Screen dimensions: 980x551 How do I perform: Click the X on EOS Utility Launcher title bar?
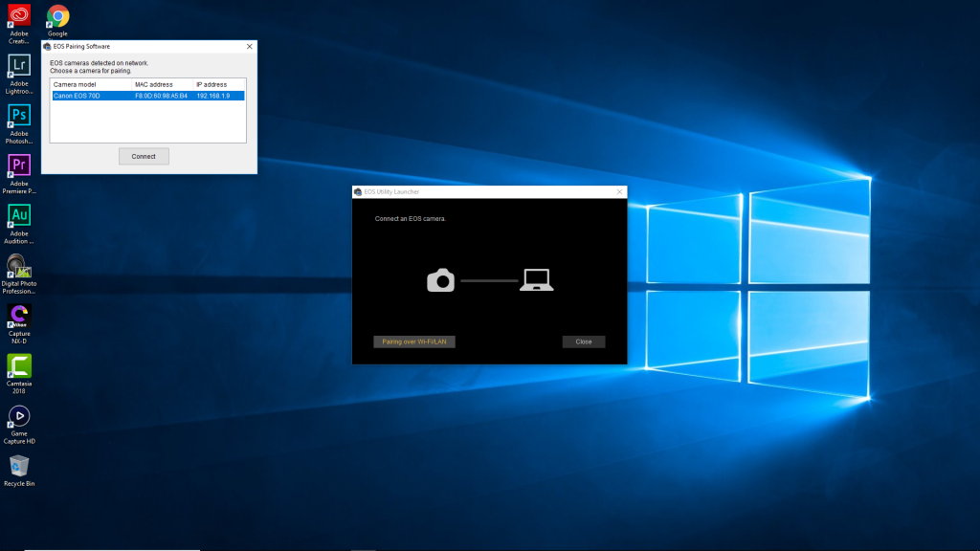tap(619, 191)
